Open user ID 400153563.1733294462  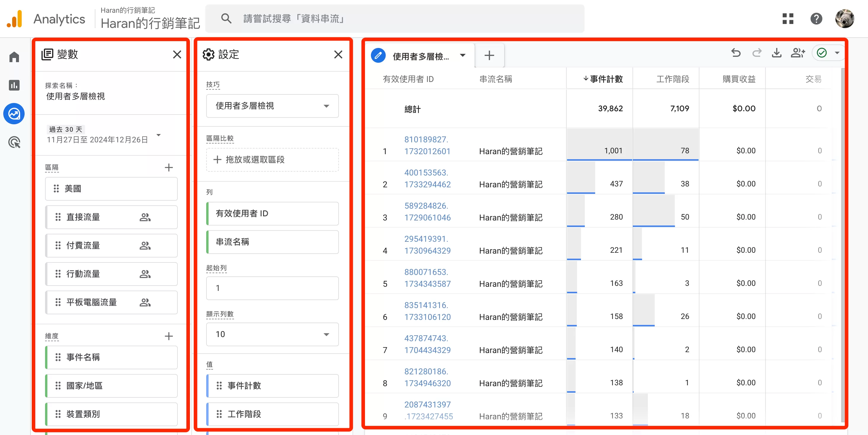point(427,178)
